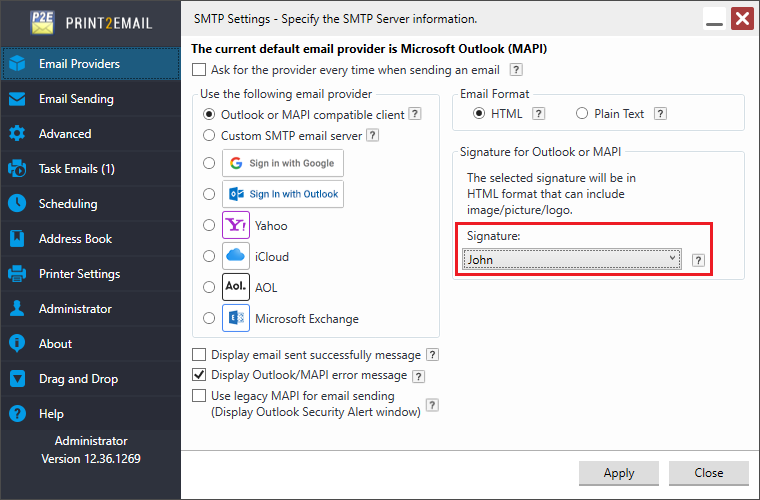Open the Signature dropdown showing John
Image resolution: width=760 pixels, height=500 pixels.
coord(571,259)
